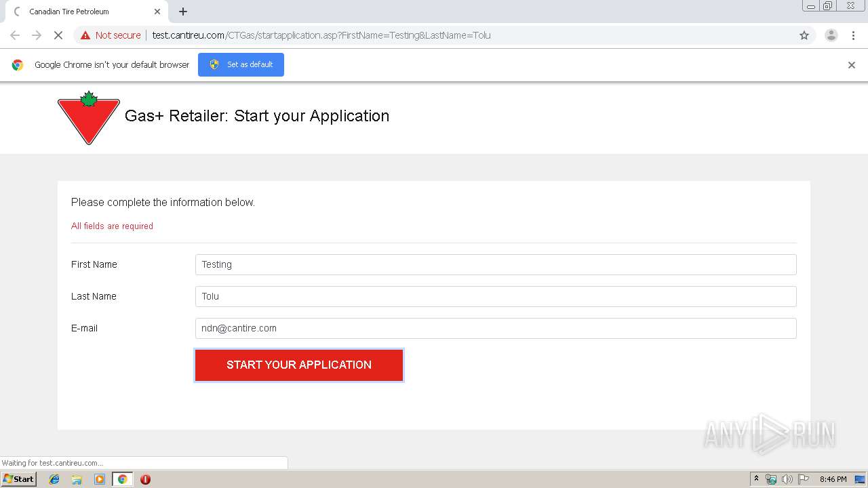868x488 pixels.
Task: Click the Canadian Tire triangle logo
Action: click(x=89, y=118)
